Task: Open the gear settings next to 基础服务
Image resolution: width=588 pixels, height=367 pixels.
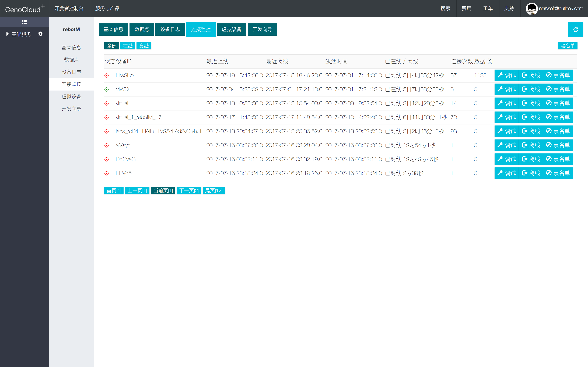Action: (x=40, y=34)
